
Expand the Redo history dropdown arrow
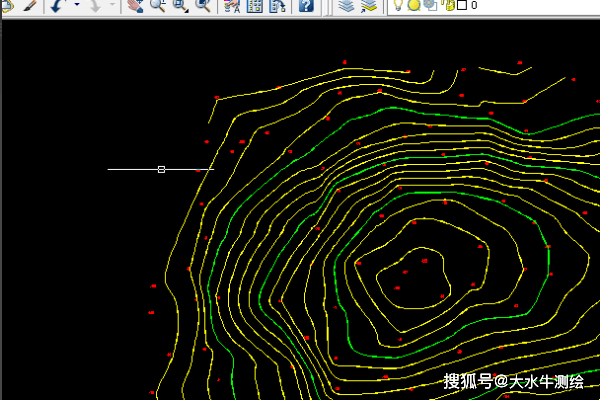click(112, 6)
